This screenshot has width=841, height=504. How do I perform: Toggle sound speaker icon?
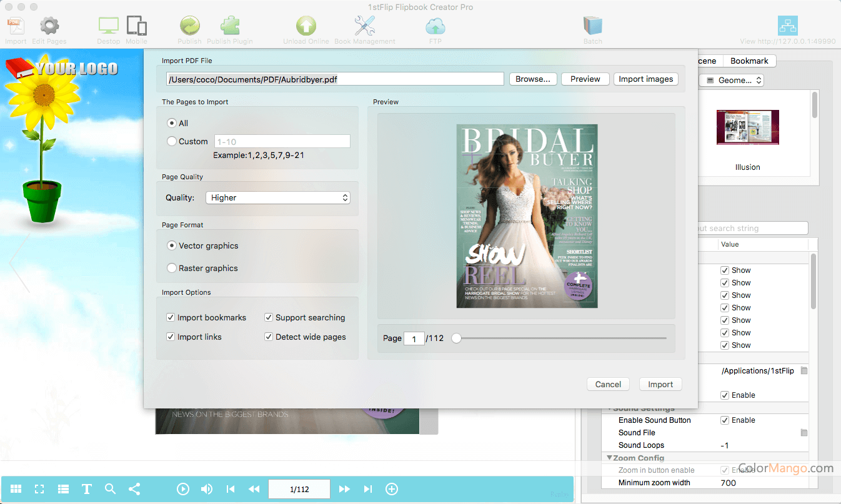[x=207, y=489]
